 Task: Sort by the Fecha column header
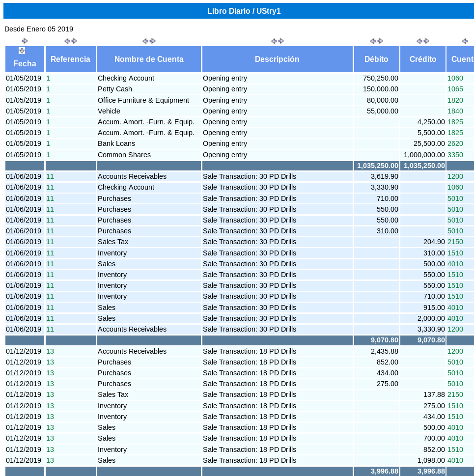[x=25, y=63]
